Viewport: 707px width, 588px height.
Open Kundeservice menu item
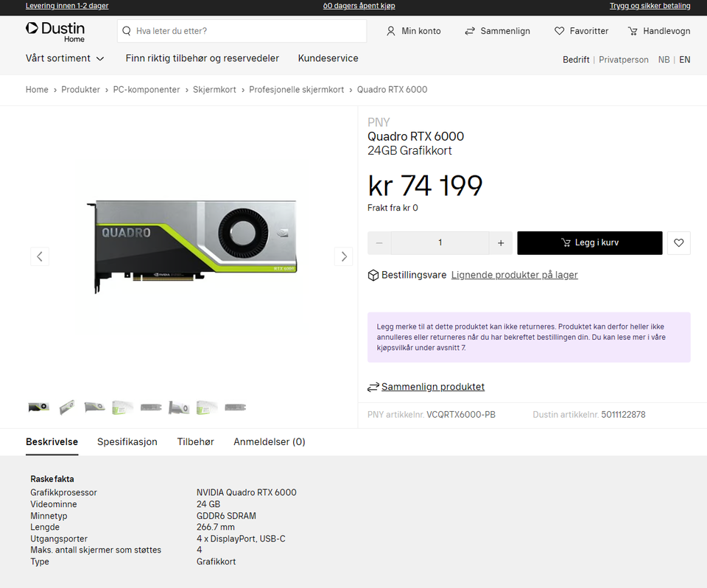pos(328,58)
